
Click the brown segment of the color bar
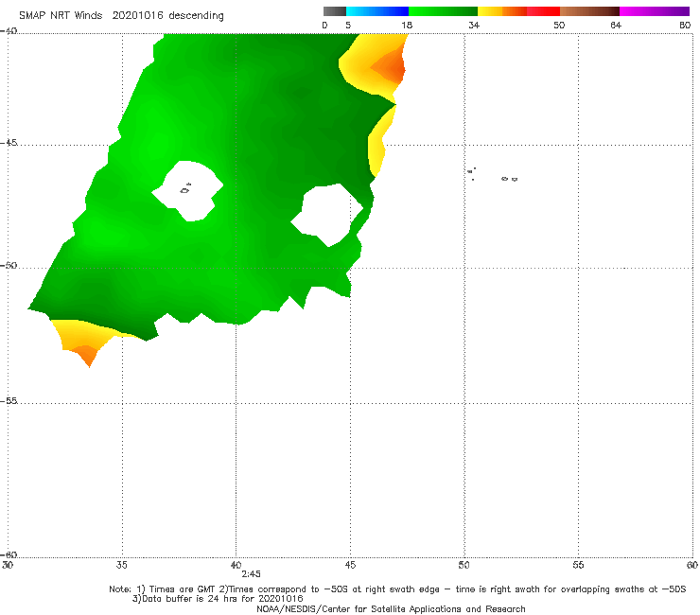click(589, 11)
